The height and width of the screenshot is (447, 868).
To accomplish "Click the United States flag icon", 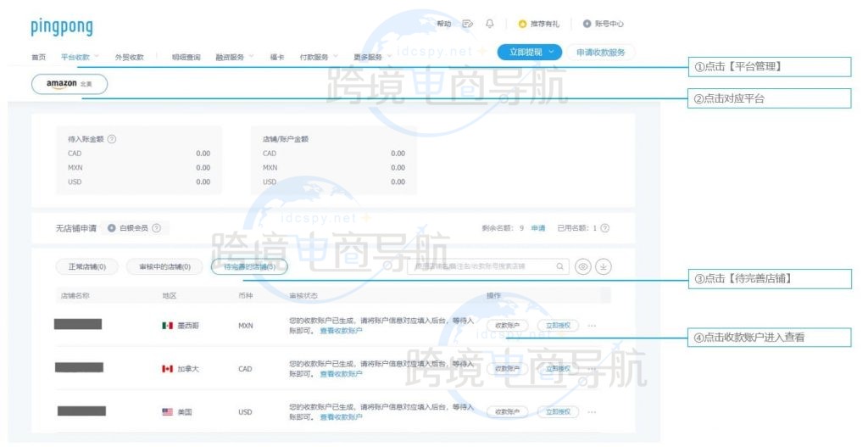I will tap(167, 412).
